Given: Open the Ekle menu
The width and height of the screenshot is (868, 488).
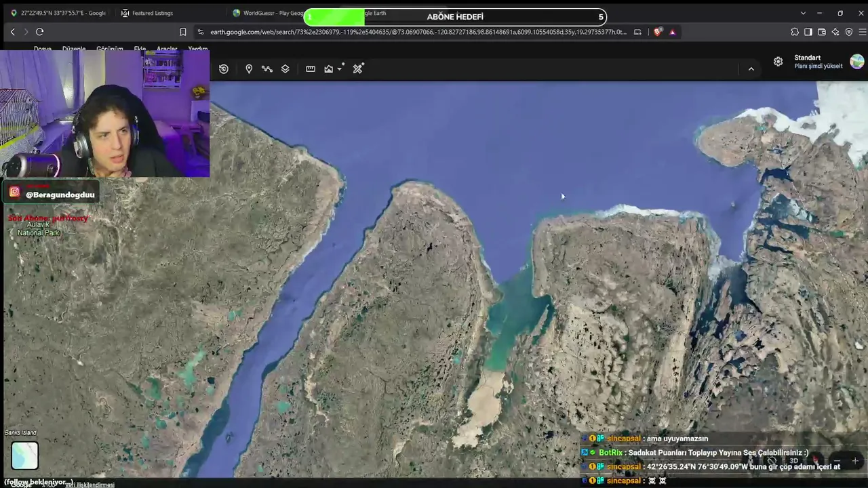Looking at the screenshot, I should pyautogui.click(x=140, y=49).
